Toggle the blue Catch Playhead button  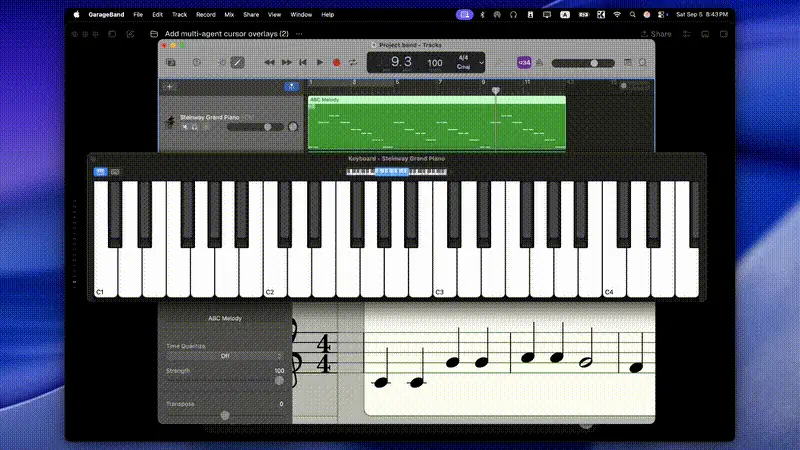click(x=291, y=87)
